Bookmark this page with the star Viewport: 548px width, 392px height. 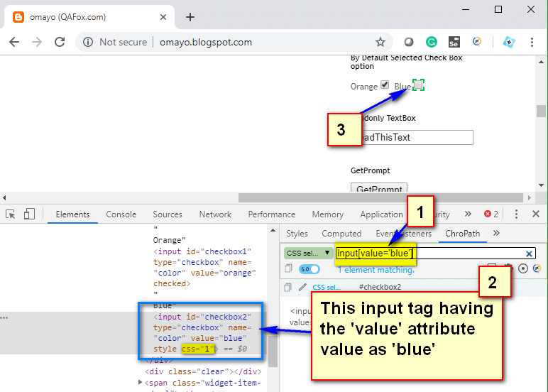coord(380,43)
